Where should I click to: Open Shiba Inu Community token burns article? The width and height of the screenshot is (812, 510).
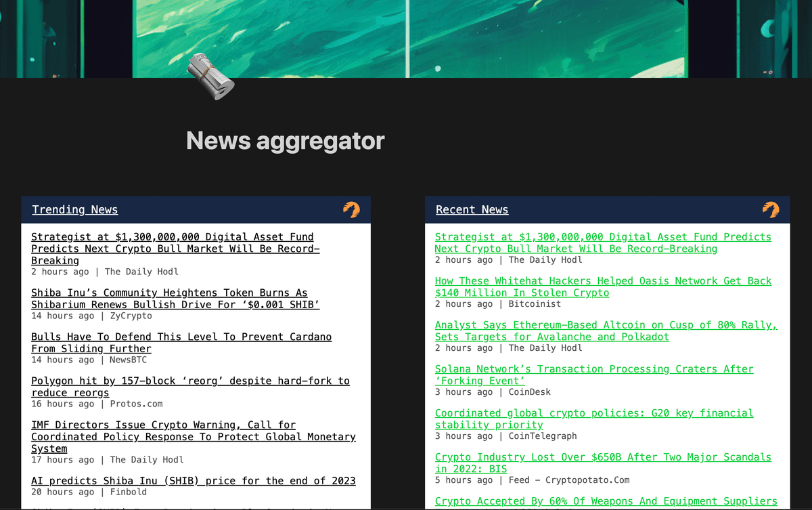175,299
